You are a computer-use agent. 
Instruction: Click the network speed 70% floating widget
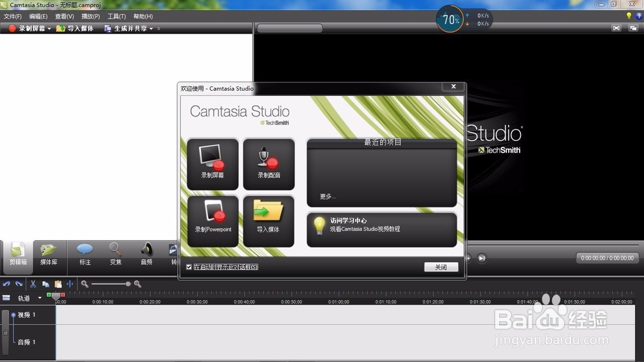(463, 19)
